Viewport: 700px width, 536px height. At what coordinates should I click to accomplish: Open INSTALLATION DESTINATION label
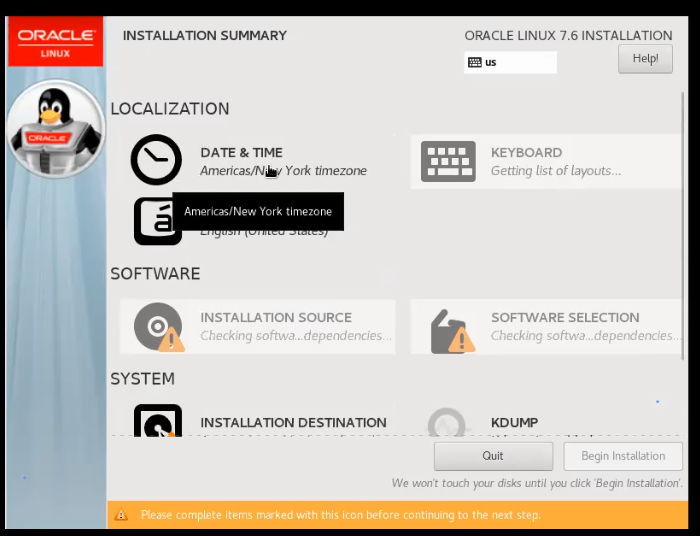coord(293,422)
